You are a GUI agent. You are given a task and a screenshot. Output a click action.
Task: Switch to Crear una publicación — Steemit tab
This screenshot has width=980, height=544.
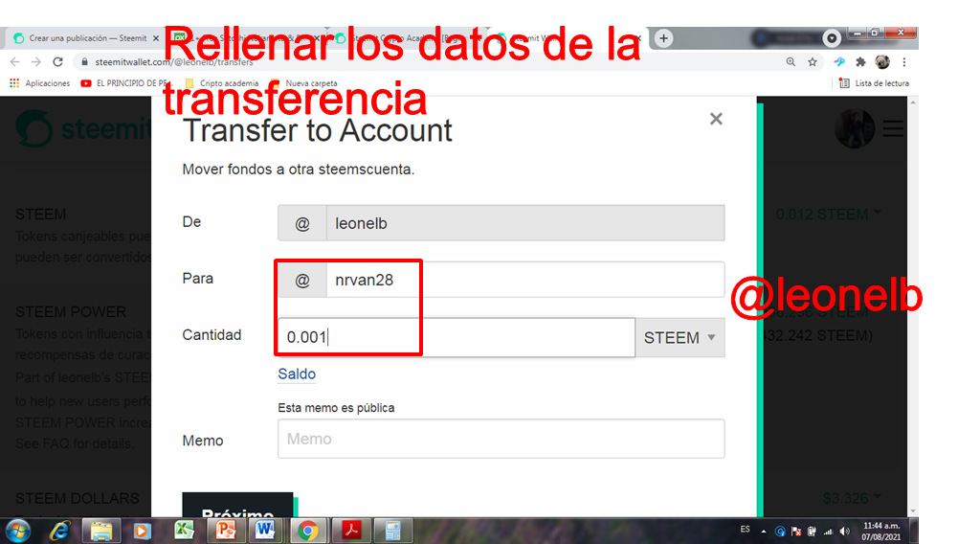(x=86, y=38)
